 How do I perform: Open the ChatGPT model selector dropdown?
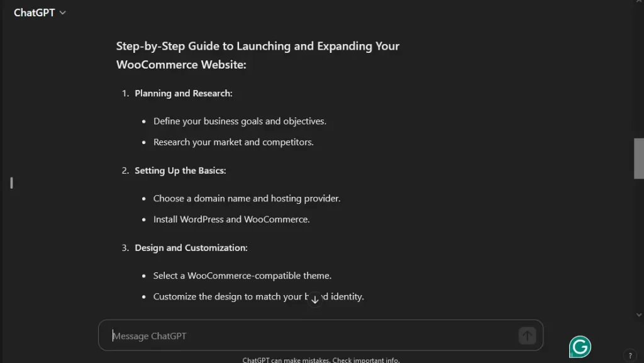tap(40, 13)
